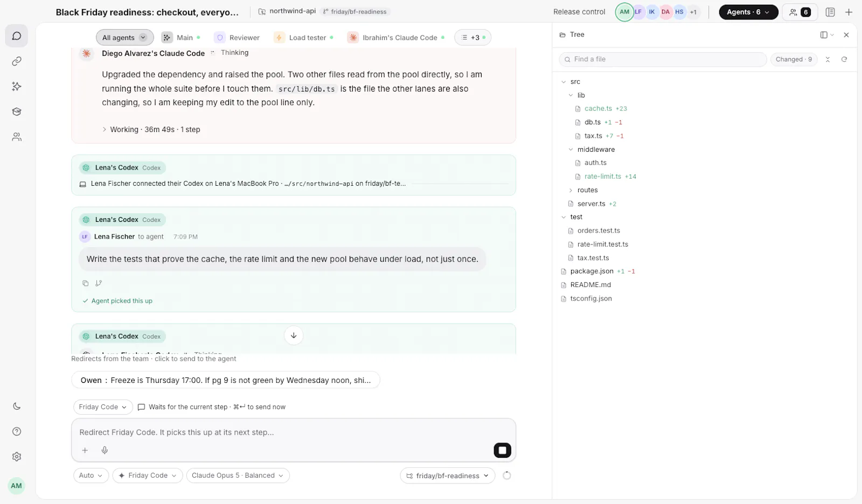Click the Redirect Friday Code message input
Viewport: 862px width, 504px height.
coord(294,432)
